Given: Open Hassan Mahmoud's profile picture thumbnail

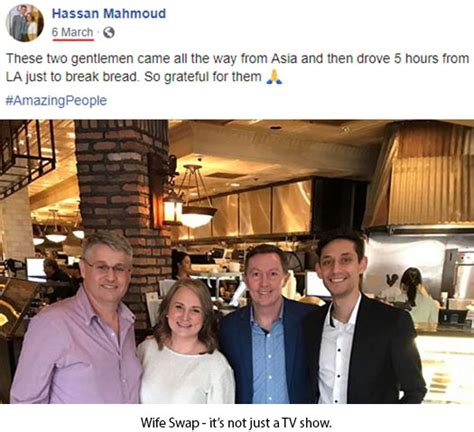Looking at the screenshot, I should click(25, 23).
